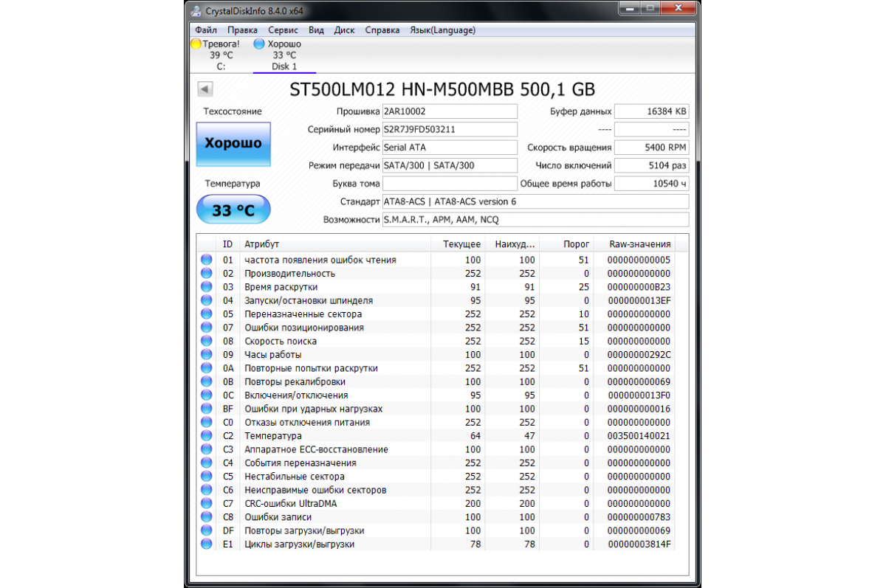
Task: Click raw value 00000000292C
Action: (639, 355)
